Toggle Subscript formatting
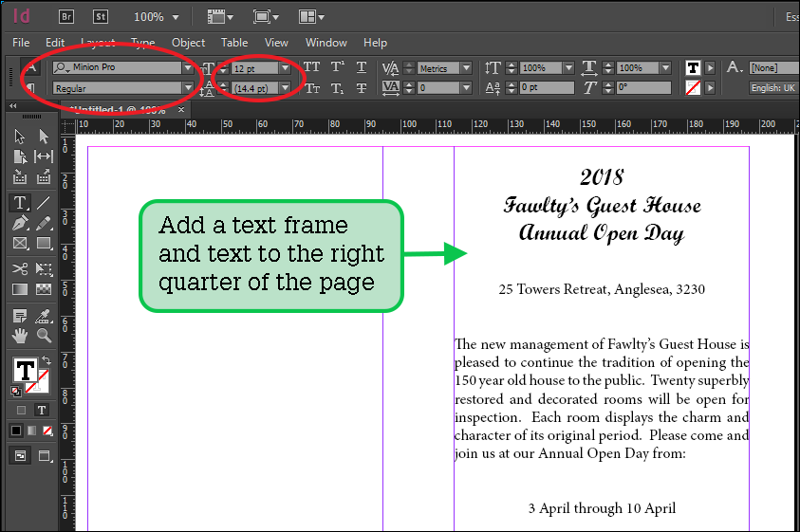Image resolution: width=800 pixels, height=532 pixels. tap(337, 88)
